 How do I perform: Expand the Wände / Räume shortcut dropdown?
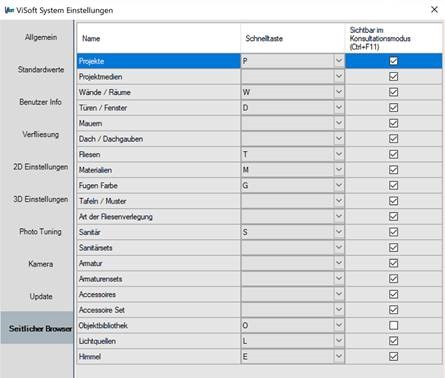pos(339,92)
